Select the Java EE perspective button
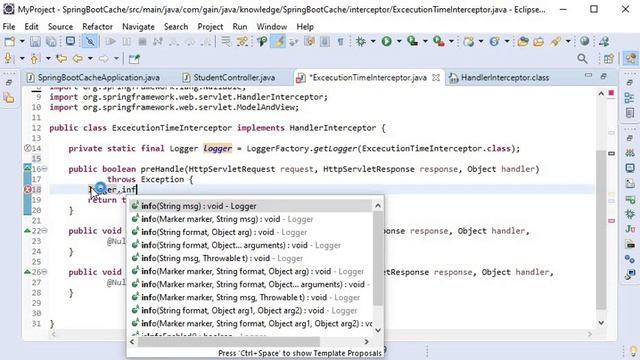640x360 pixels. [x=631, y=58]
